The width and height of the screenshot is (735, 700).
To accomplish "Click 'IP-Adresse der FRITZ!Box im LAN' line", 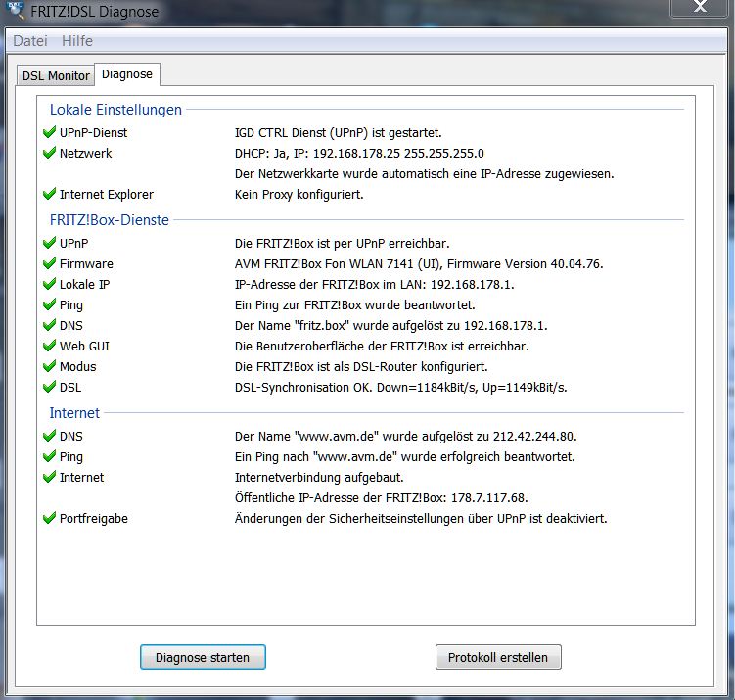I will [374, 285].
